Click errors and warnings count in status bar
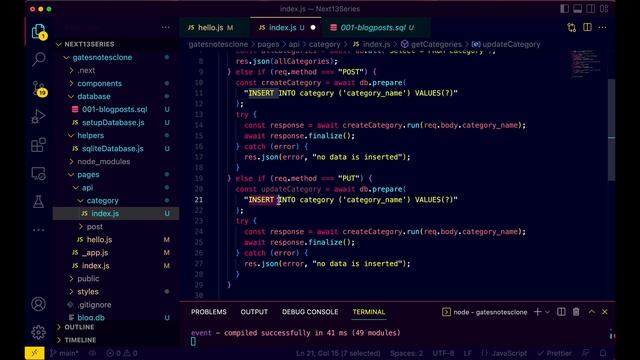The image size is (640, 360). (x=122, y=353)
